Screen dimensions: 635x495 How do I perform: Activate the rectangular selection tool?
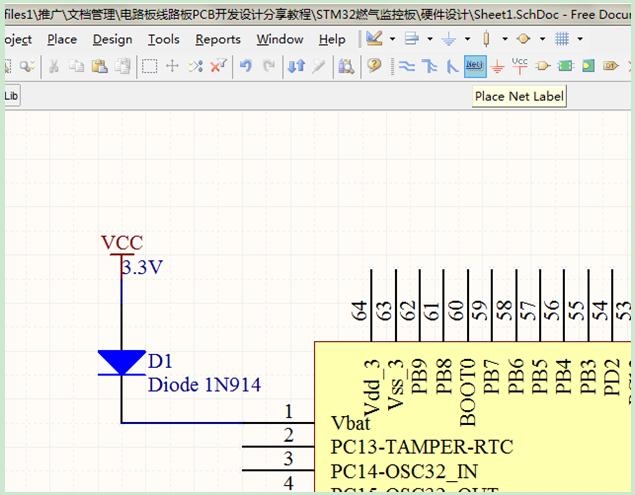149,66
